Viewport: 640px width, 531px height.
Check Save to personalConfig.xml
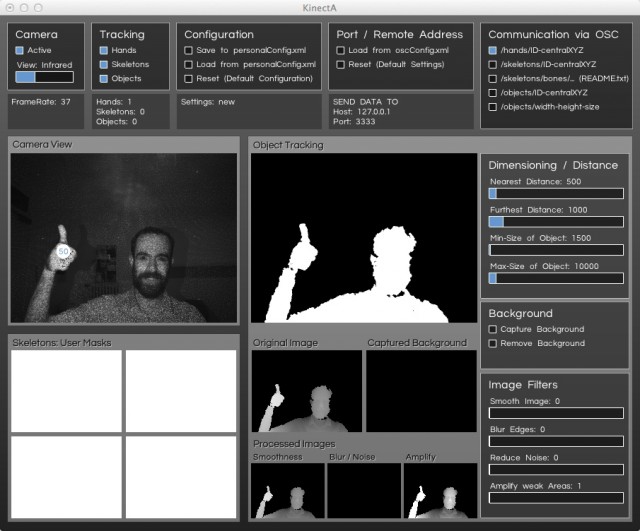[x=189, y=50]
